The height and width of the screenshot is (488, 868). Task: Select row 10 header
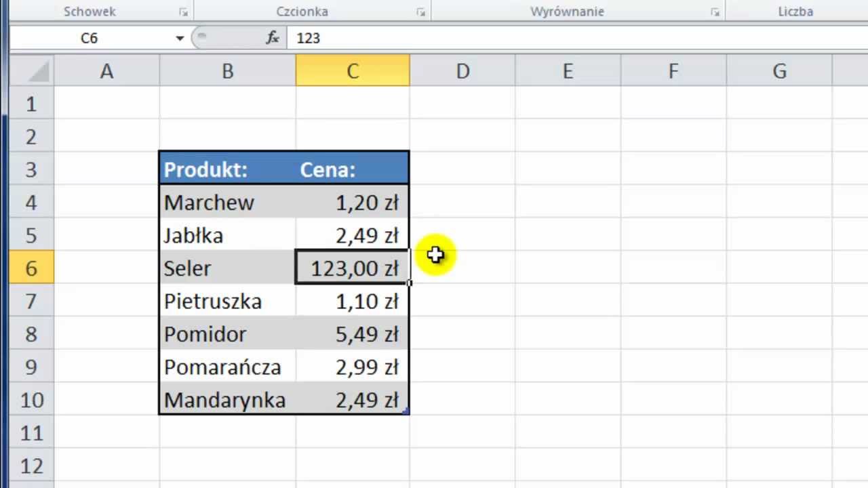tap(32, 399)
